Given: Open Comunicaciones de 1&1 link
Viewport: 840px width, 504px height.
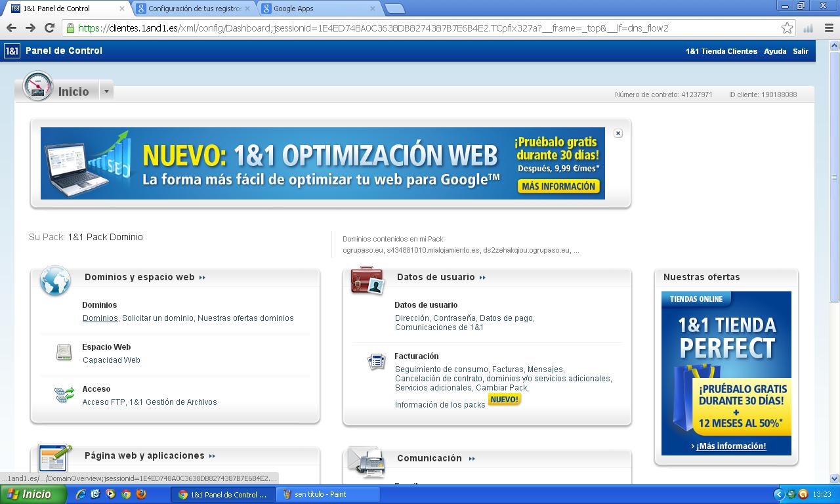Looking at the screenshot, I should pos(439,327).
